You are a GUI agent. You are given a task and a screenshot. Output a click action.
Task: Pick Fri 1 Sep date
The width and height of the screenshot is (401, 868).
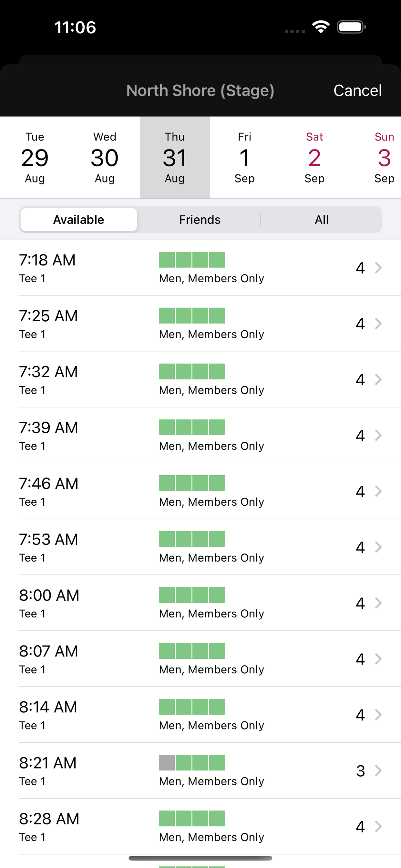tap(244, 157)
